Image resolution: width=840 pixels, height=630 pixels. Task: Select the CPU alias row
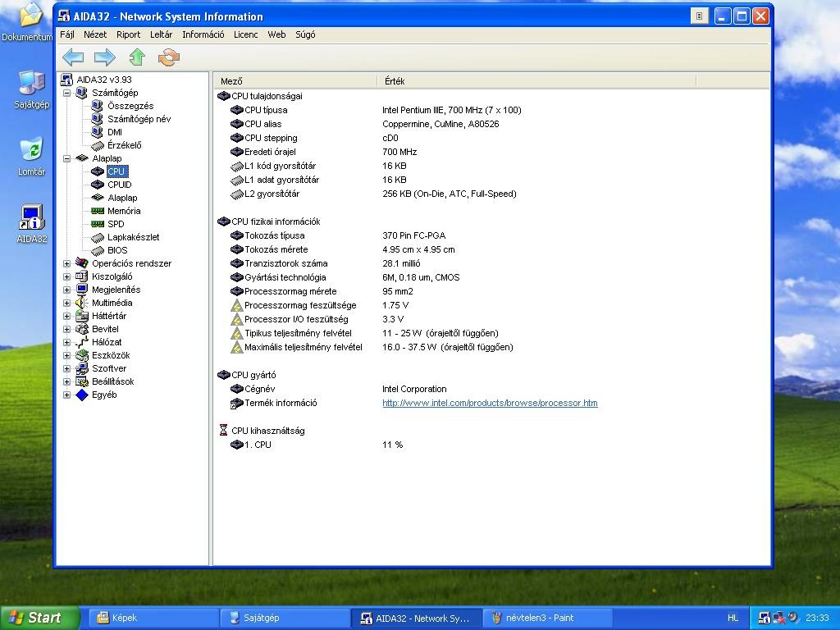pyautogui.click(x=364, y=124)
